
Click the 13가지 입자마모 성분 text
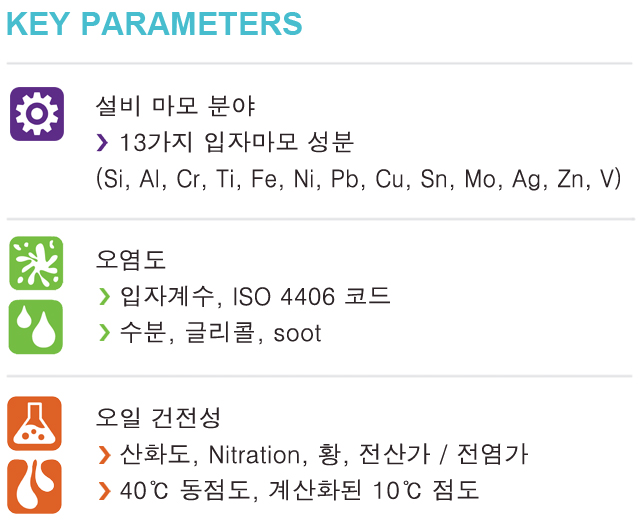click(x=237, y=142)
